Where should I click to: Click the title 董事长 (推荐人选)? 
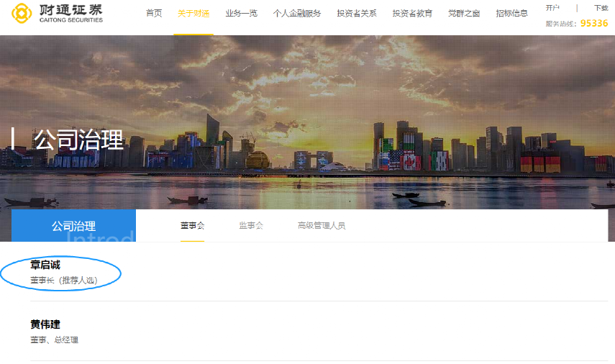tap(64, 280)
